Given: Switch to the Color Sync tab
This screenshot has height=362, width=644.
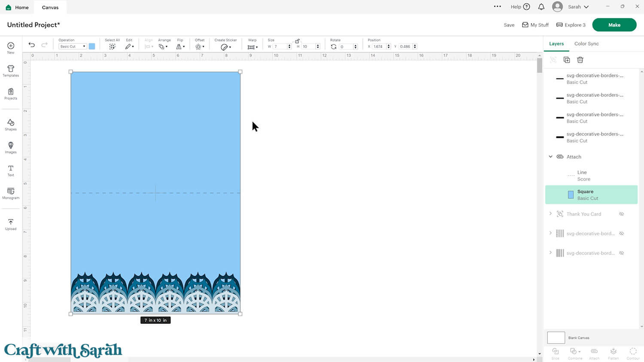Looking at the screenshot, I should (x=586, y=44).
